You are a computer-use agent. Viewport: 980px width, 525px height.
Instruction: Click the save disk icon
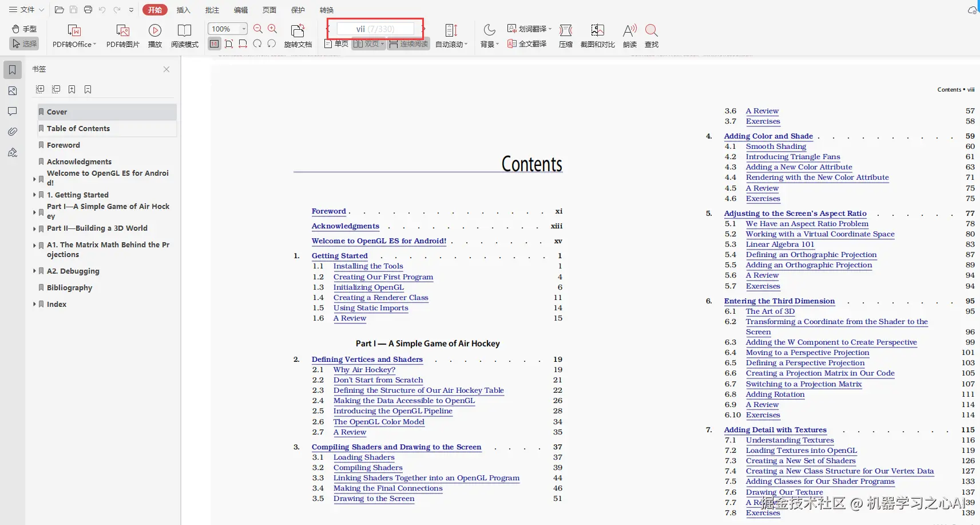[73, 10]
